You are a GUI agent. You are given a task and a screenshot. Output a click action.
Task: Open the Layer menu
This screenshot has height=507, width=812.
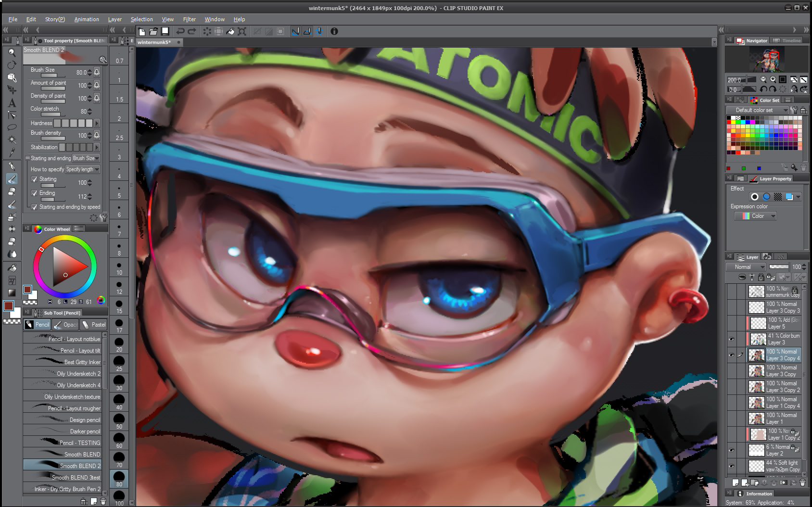click(115, 19)
